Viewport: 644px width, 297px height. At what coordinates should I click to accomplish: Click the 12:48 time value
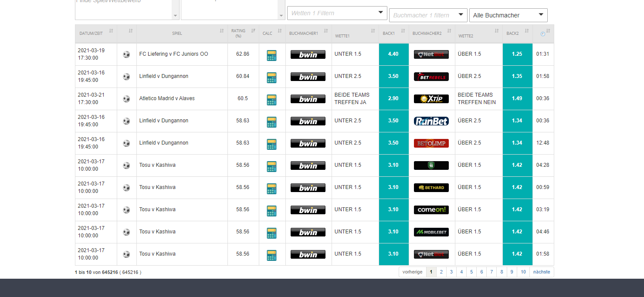click(x=543, y=143)
